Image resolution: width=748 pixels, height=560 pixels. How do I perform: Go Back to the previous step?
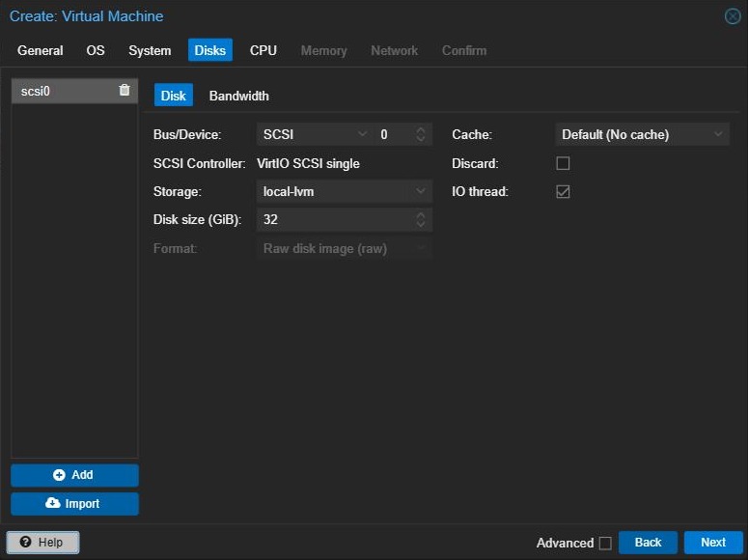[648, 543]
